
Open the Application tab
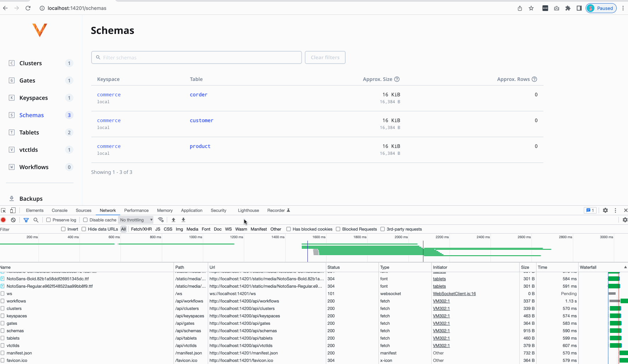[192, 210]
